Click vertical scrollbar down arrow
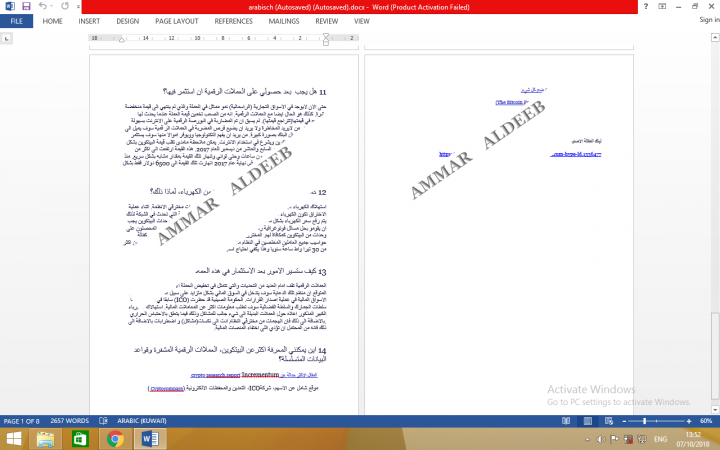This screenshot has height=450, width=720. (715, 409)
